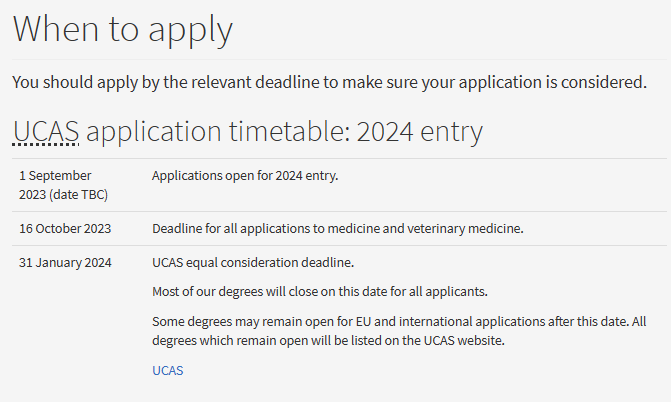Viewport: 671px width, 402px height.
Task: Click the underlined UCAS abbreviation in heading
Action: coord(46,131)
